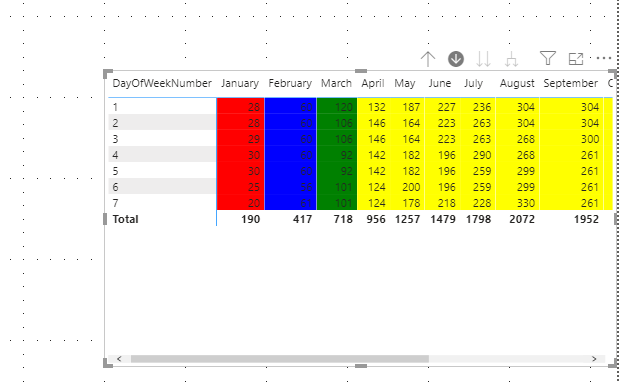Select the August column header
Viewport: 629px width, 382px height.
(517, 83)
